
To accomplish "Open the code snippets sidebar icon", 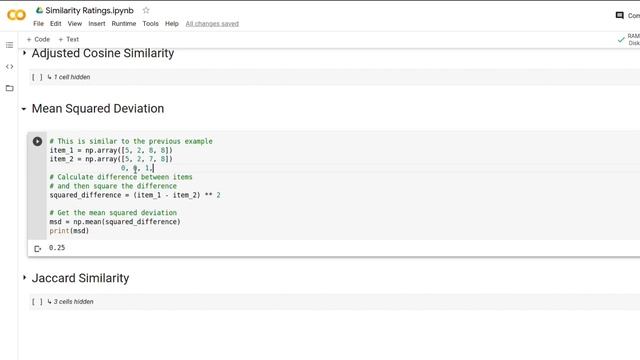I will [x=9, y=67].
